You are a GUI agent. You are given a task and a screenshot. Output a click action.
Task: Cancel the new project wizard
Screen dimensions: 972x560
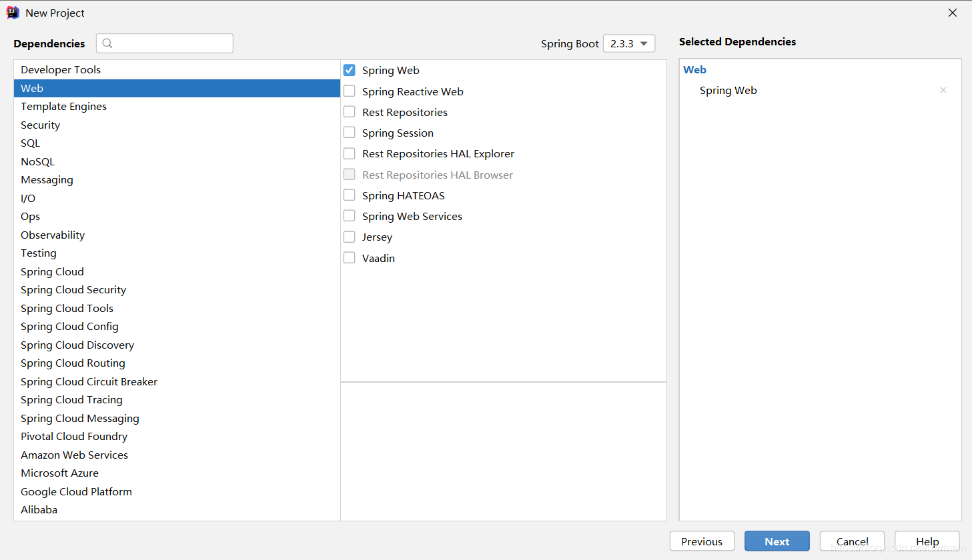pyautogui.click(x=852, y=541)
